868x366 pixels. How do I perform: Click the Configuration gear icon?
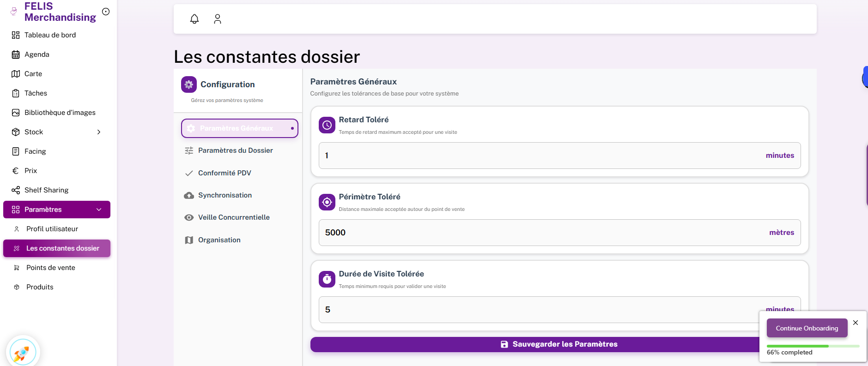(189, 84)
